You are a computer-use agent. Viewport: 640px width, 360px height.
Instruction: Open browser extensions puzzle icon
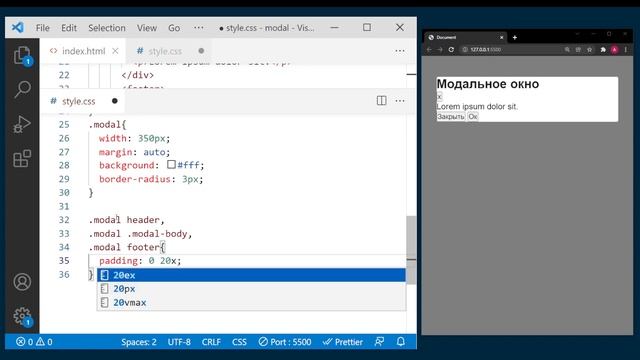(x=603, y=49)
